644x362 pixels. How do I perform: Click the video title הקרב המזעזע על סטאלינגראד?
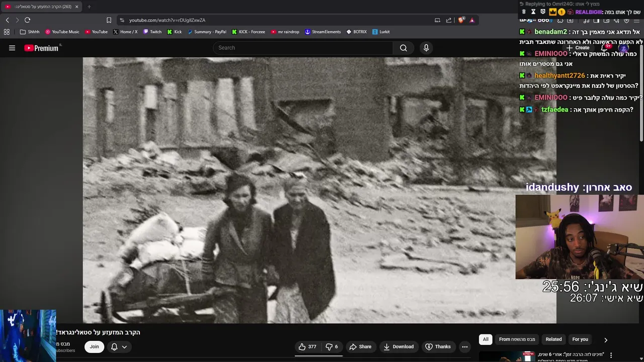tap(99, 332)
